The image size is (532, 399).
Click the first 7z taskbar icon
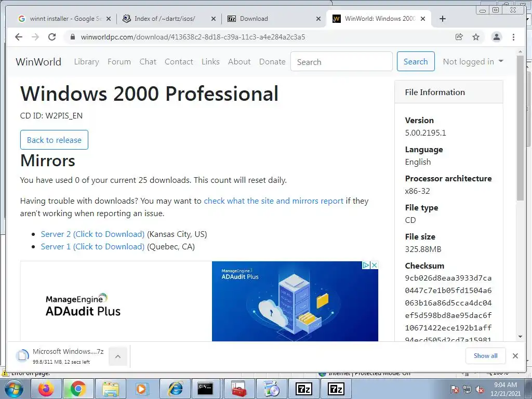[303, 389]
